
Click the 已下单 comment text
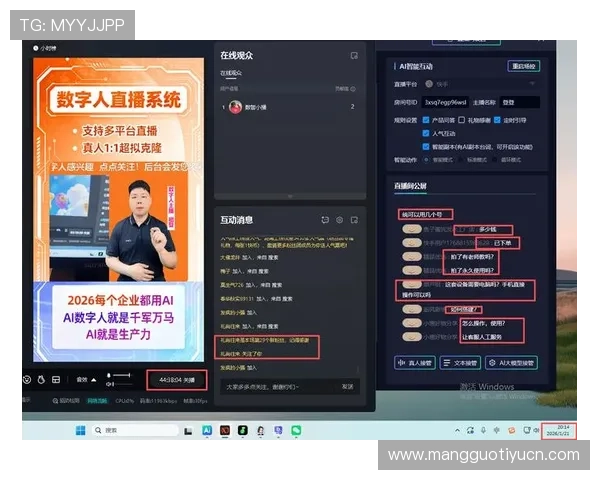point(502,243)
